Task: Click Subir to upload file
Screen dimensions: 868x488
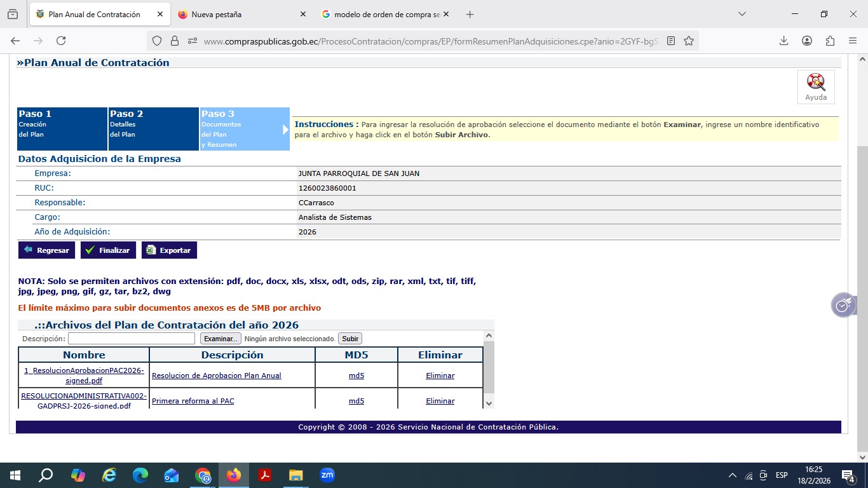Action: 350,339
